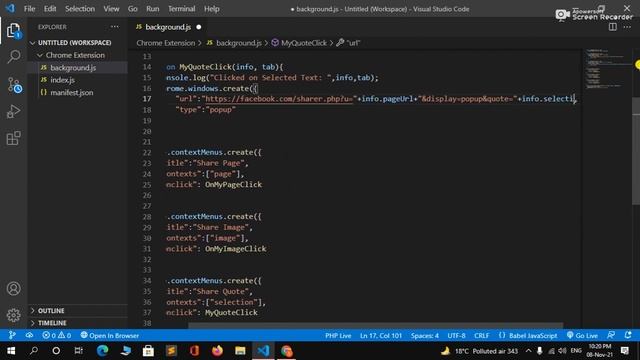Open Sublime Text from taskbar
The image size is (640, 360).
pos(171,351)
